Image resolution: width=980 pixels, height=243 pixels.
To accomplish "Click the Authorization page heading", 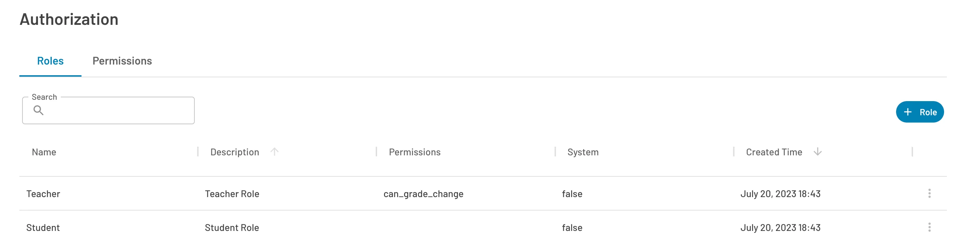I will tap(69, 19).
